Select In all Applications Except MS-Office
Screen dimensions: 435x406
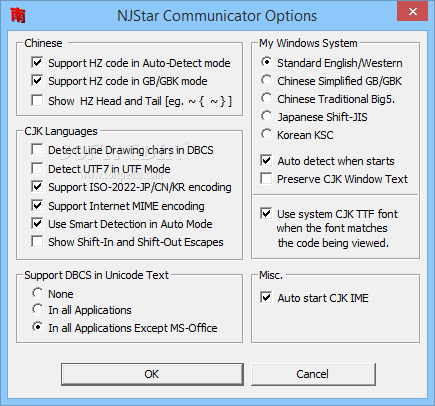point(37,327)
